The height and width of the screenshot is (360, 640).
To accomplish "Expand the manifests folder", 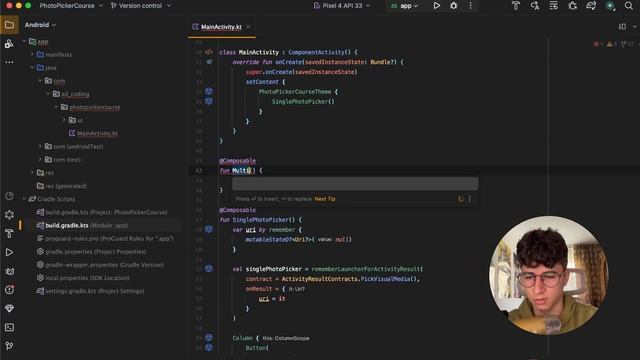I will pyautogui.click(x=32, y=54).
